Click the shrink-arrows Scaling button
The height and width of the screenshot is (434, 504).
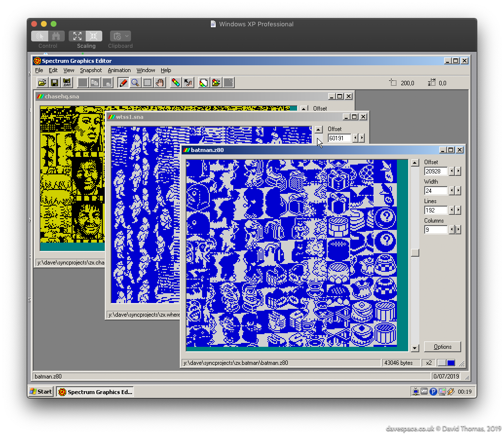click(x=94, y=36)
